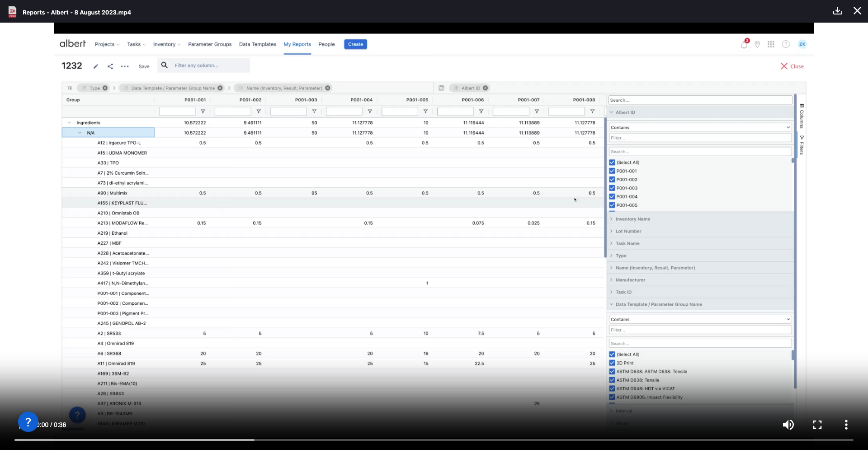
Task: Toggle the 3D Print checkbox
Action: 612,363
